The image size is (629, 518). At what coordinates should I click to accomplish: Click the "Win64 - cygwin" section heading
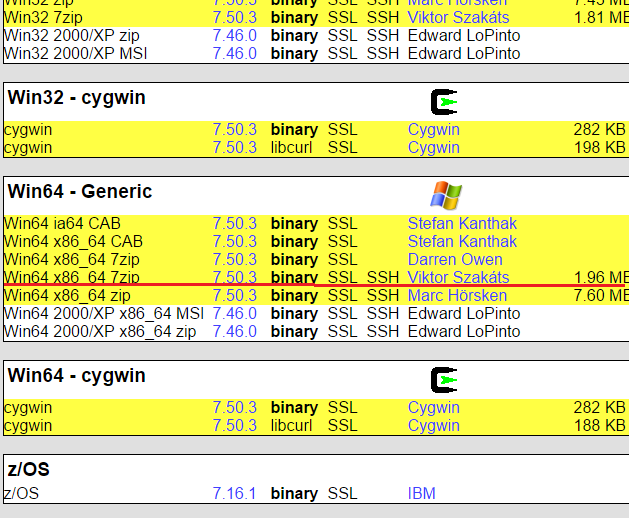[x=76, y=376]
